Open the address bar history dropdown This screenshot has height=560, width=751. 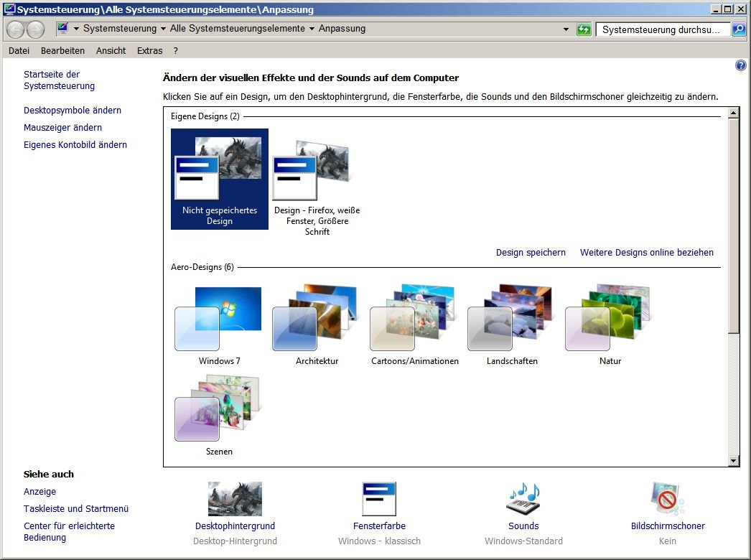point(566,29)
